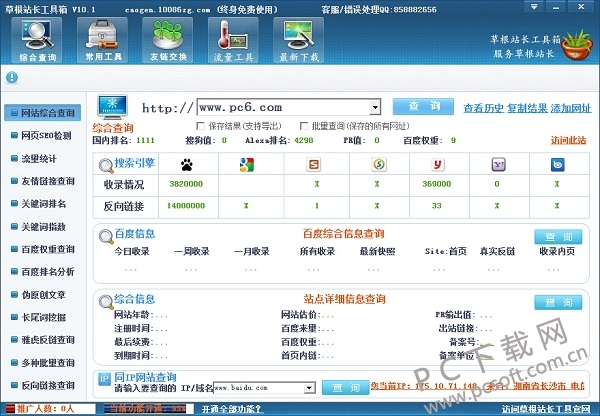Click the 查询 button in 百度信息 section
Viewport: 600px width, 416px height.
[x=558, y=237]
